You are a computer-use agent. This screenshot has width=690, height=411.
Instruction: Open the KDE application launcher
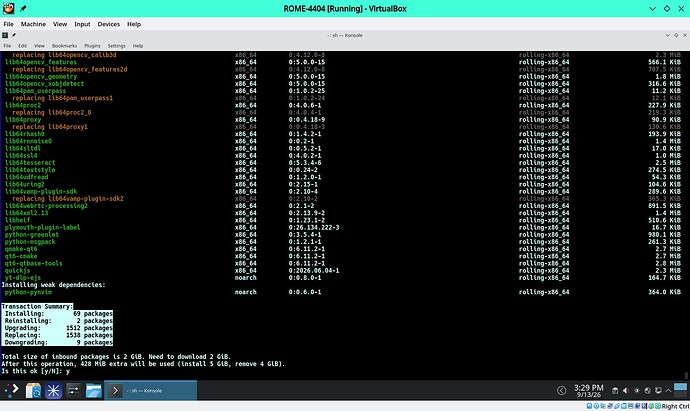click(x=11, y=390)
